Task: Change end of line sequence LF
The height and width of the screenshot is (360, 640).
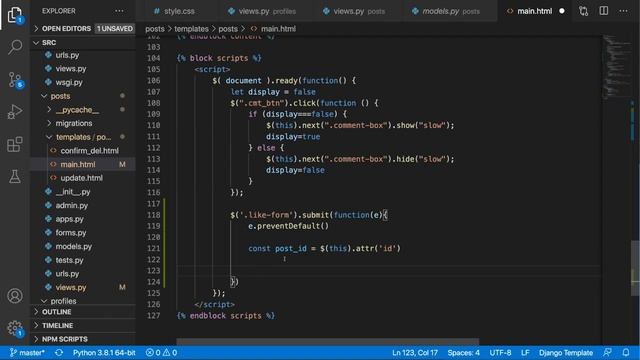Action: 525,353
